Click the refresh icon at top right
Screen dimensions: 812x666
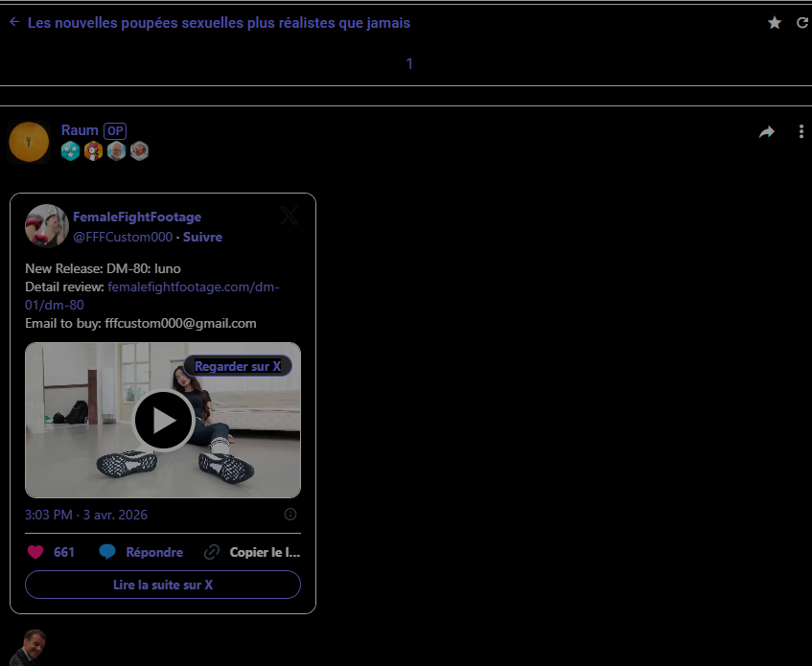(802, 23)
